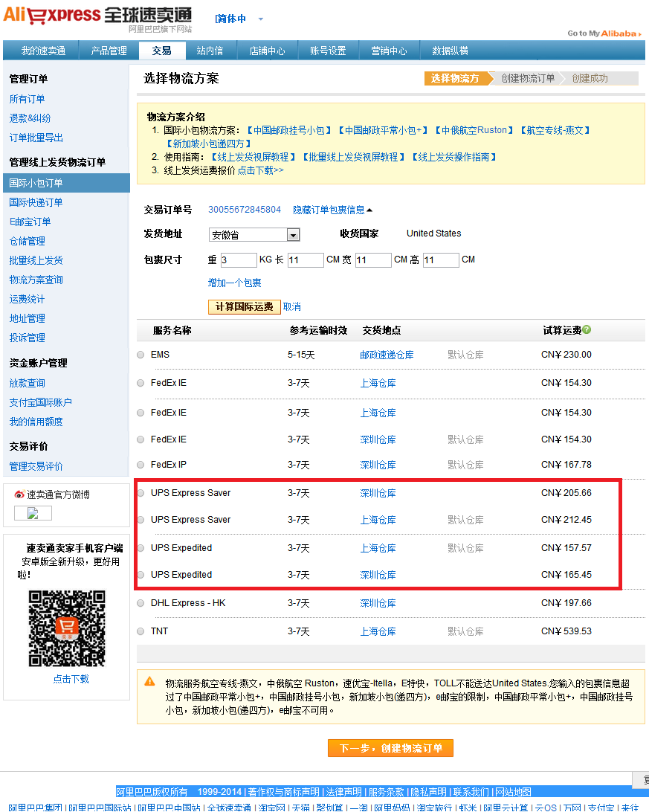
Task: Click the height 高 input field
Action: tap(441, 260)
